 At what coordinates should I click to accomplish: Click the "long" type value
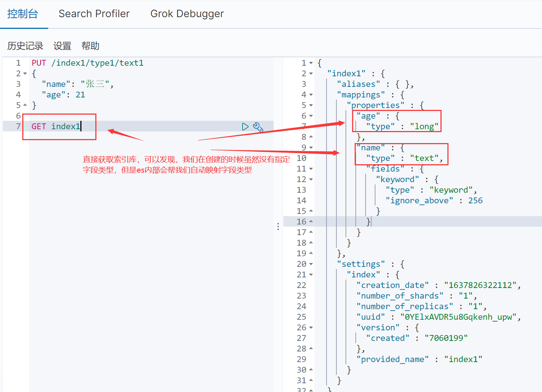click(x=424, y=127)
